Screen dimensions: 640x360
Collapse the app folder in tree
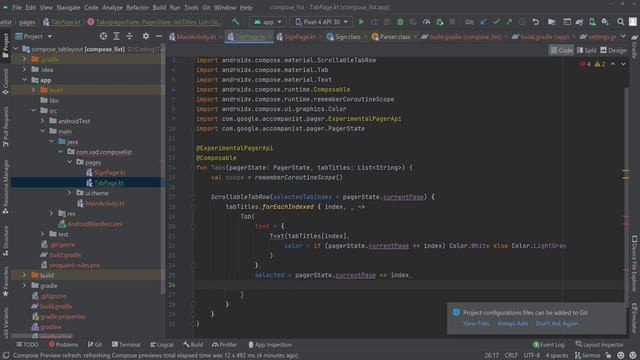[x=24, y=80]
